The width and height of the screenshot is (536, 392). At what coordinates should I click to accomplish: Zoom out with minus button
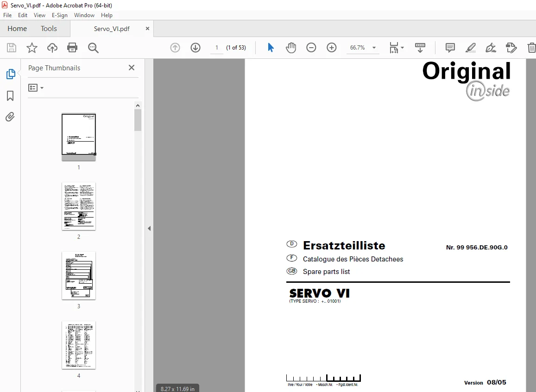point(311,48)
